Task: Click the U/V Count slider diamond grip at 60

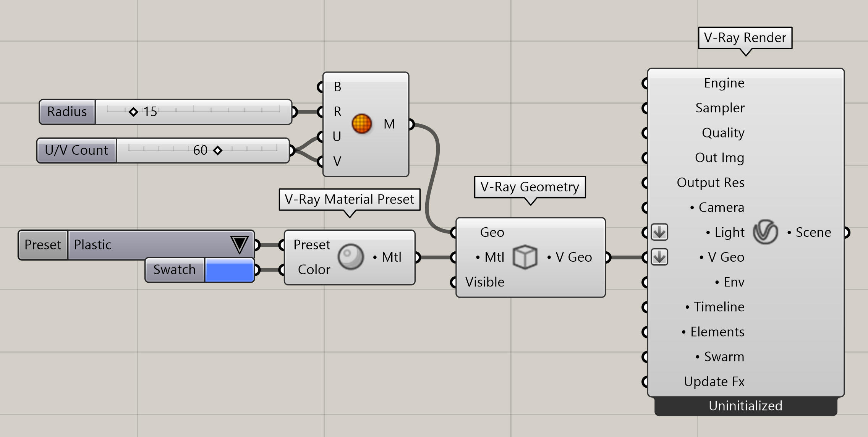Action: 218,151
